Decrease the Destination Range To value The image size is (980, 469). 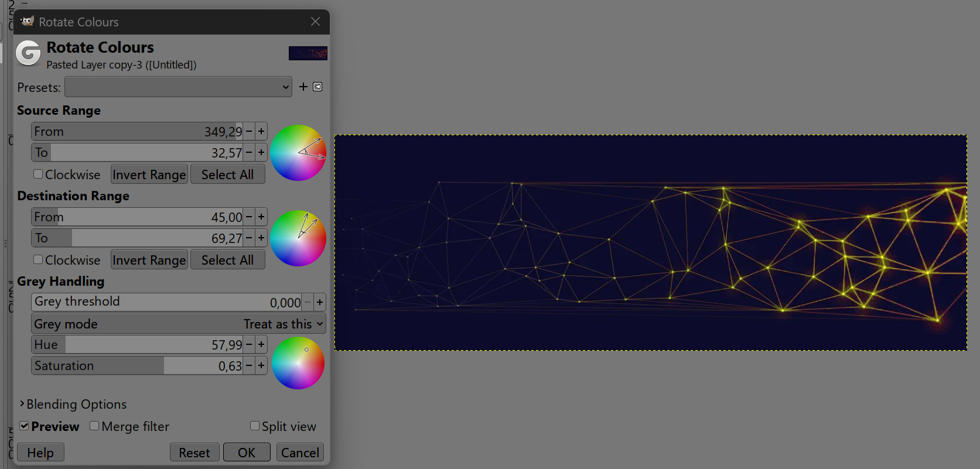click(x=249, y=238)
